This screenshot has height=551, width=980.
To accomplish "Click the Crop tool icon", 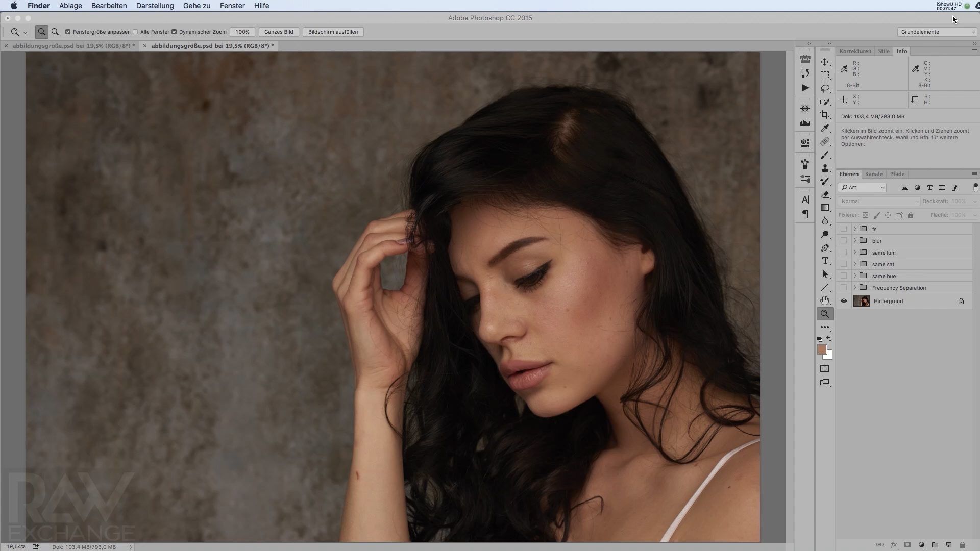I will 825,115.
